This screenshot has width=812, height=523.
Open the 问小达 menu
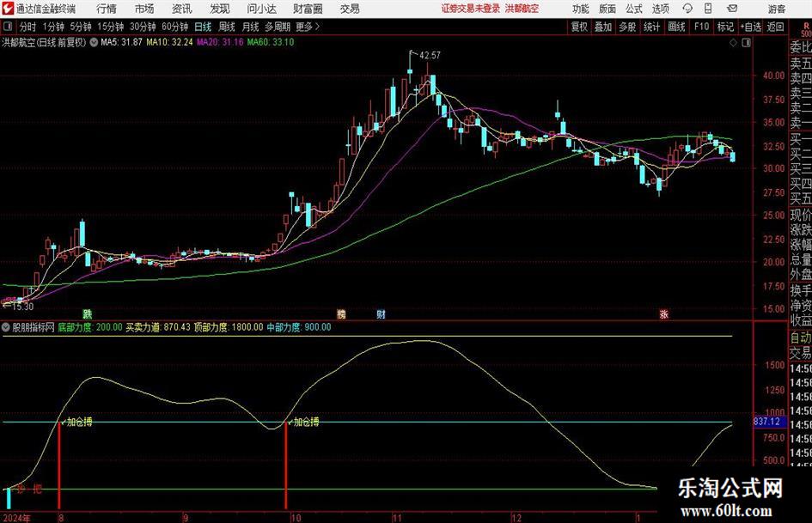261,9
